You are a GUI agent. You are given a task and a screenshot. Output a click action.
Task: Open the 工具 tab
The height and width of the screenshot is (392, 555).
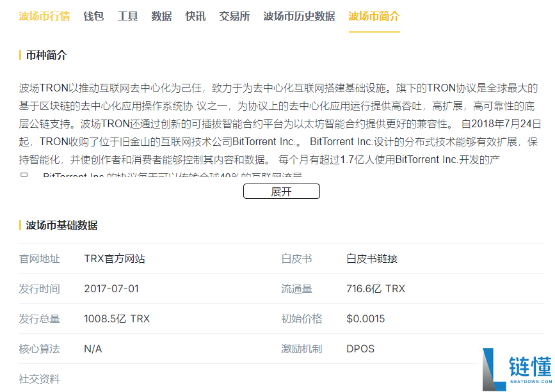click(x=127, y=16)
